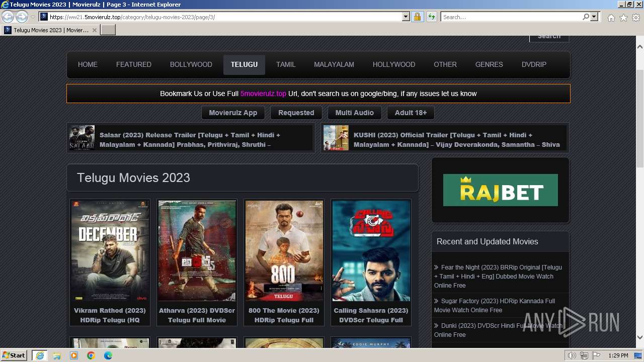
Task: Open the Salaar trailer thumbnail
Action: [x=82, y=138]
